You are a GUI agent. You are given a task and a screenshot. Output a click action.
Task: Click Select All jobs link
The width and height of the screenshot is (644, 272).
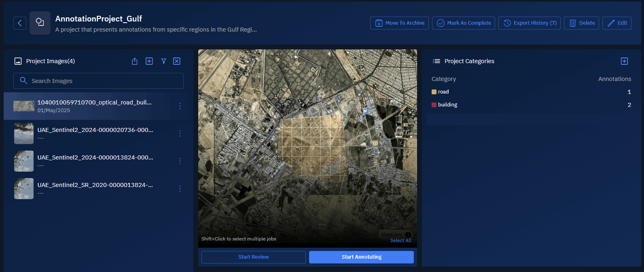pyautogui.click(x=400, y=240)
